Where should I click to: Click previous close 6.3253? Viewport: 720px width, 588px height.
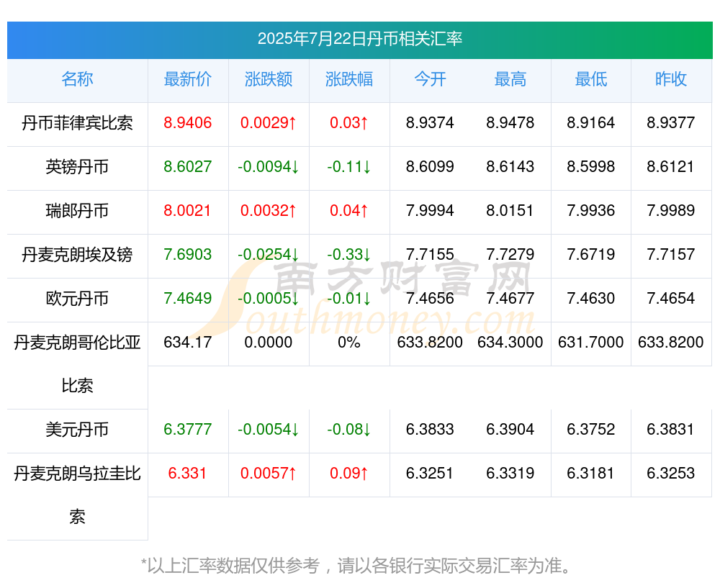coord(670,473)
